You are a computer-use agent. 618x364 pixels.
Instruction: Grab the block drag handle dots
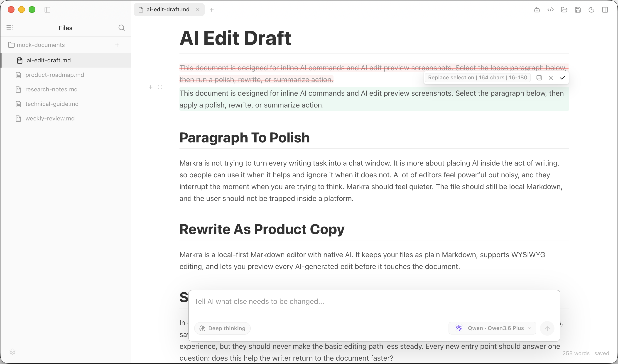coord(160,87)
